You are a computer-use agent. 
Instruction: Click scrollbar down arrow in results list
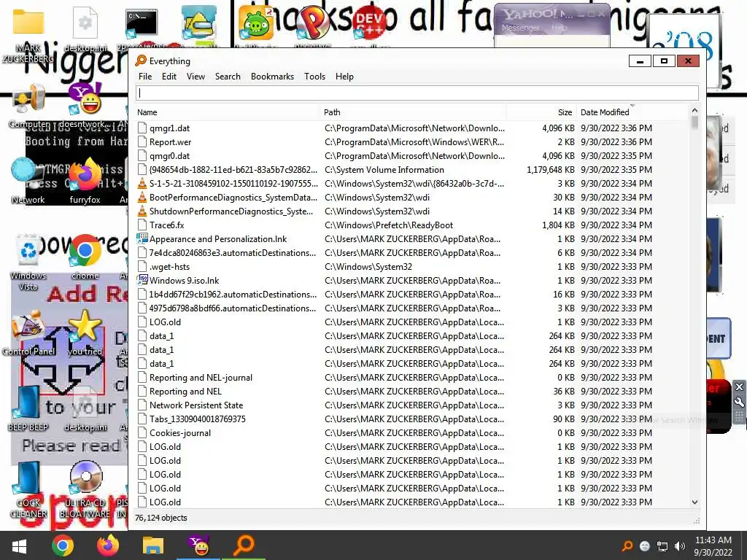point(694,502)
